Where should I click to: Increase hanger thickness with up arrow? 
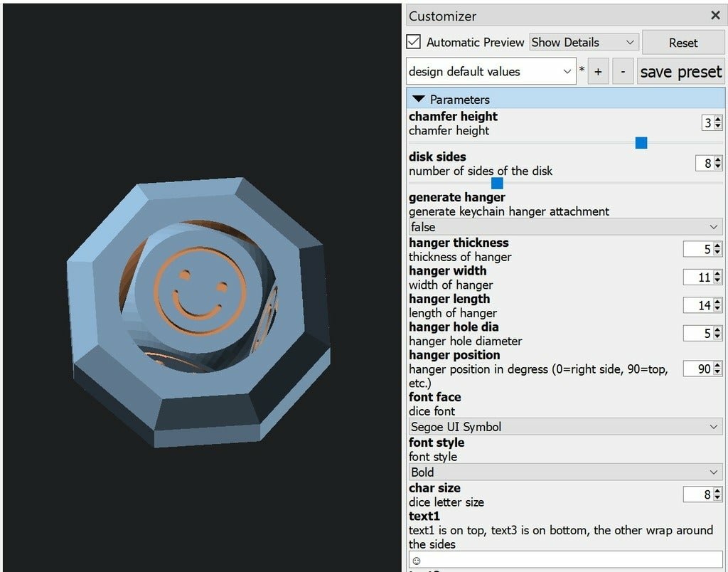[717, 246]
